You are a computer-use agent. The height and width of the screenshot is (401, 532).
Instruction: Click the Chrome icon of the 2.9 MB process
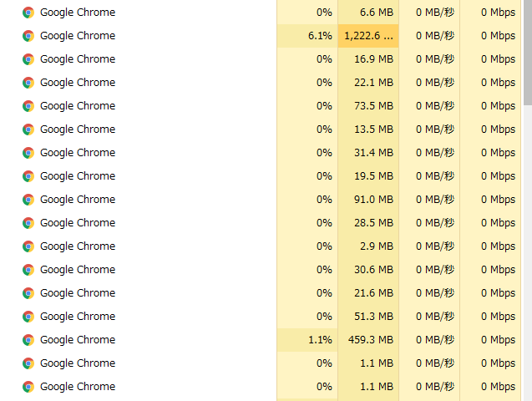[28, 246]
